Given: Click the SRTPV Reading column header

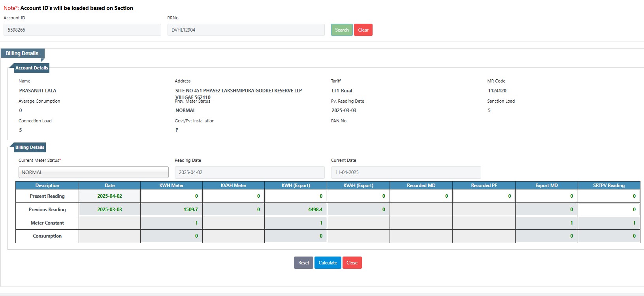Looking at the screenshot, I should click(x=609, y=185).
